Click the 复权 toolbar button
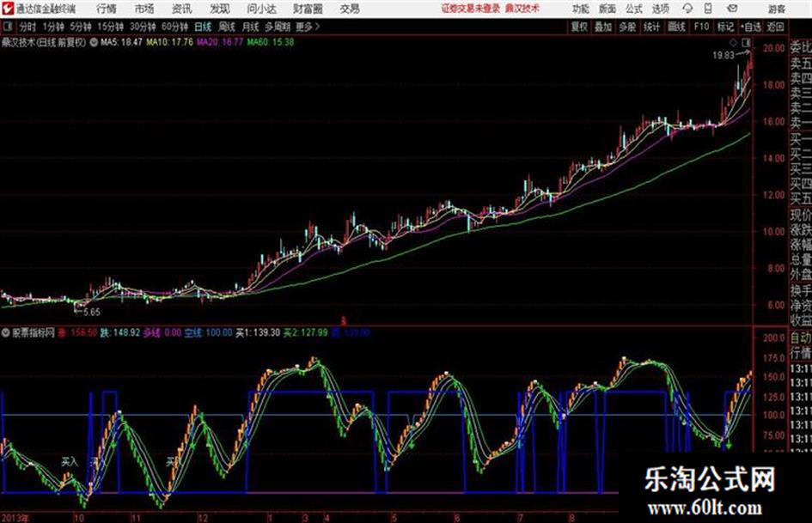812x523 pixels. pos(579,27)
